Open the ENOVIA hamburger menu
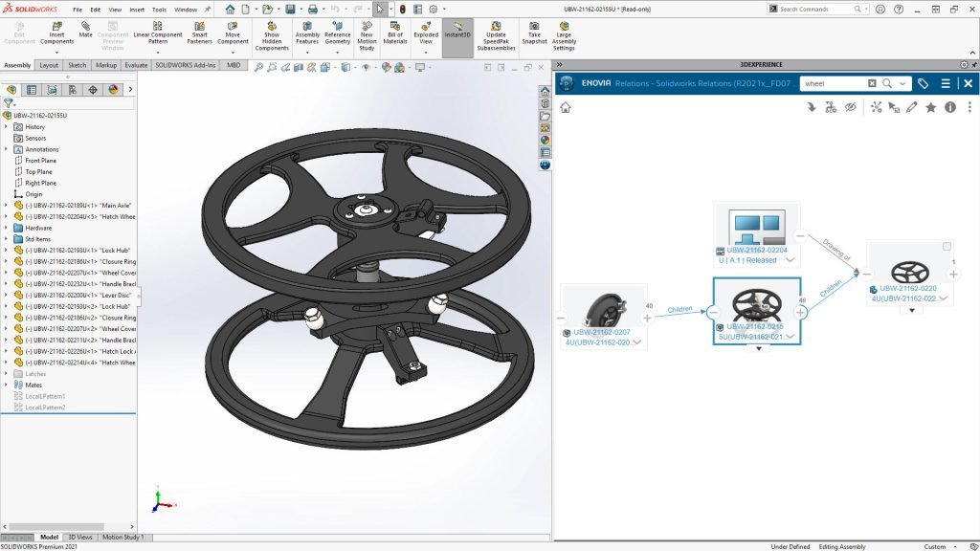The image size is (980, 551). [x=946, y=83]
